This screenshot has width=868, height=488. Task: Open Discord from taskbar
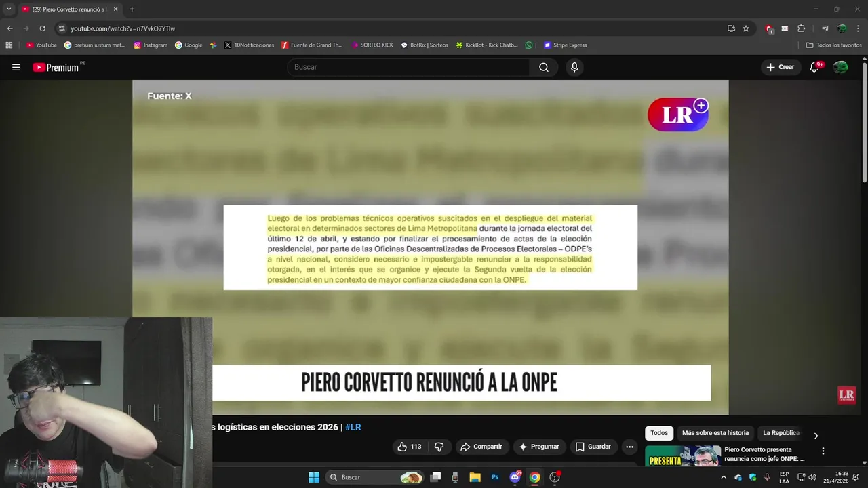[x=515, y=477]
